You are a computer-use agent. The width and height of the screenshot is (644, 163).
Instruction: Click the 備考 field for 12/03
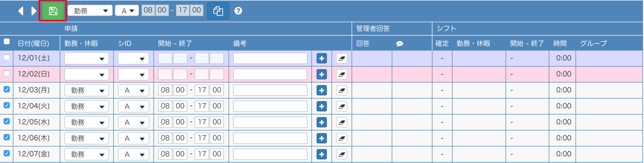click(x=270, y=90)
